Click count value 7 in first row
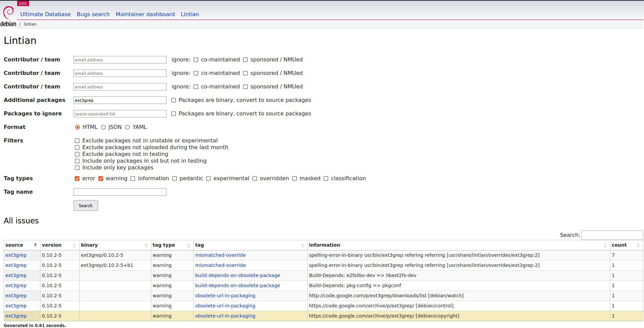This screenshot has height=328, width=644. [613, 255]
